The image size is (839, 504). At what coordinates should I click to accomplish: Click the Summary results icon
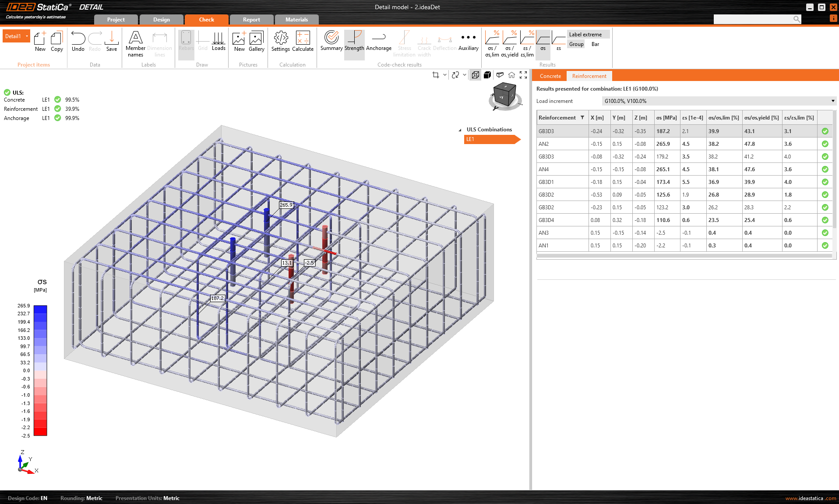[x=331, y=42]
